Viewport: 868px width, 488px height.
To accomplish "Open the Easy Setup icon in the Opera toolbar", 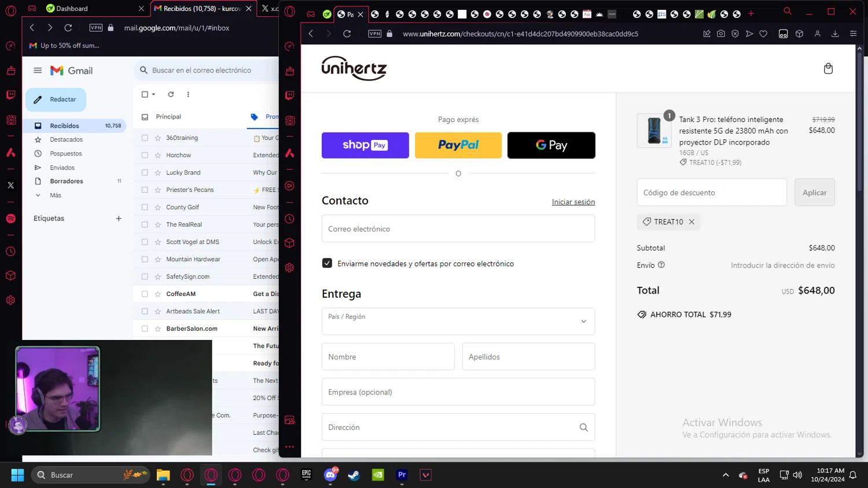I will [x=853, y=34].
